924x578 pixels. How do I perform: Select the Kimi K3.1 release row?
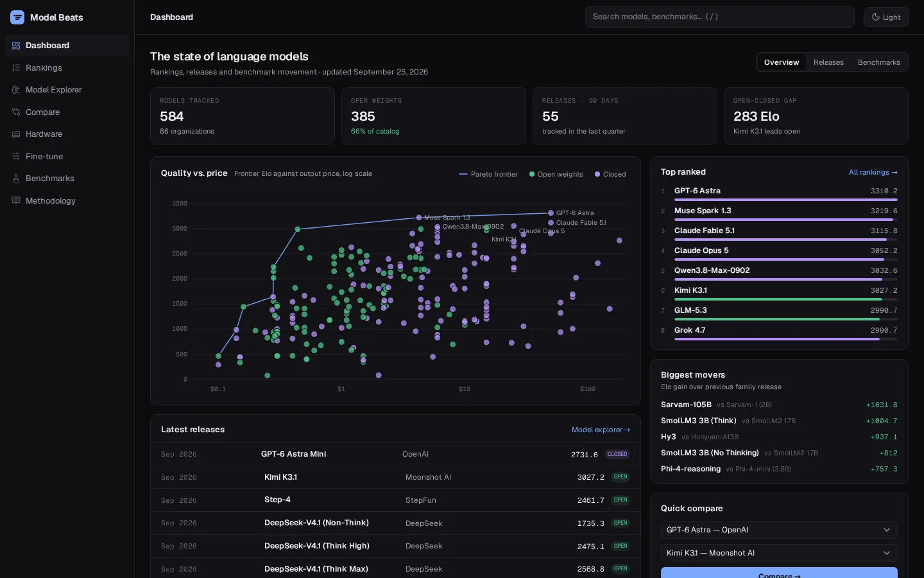pos(395,477)
